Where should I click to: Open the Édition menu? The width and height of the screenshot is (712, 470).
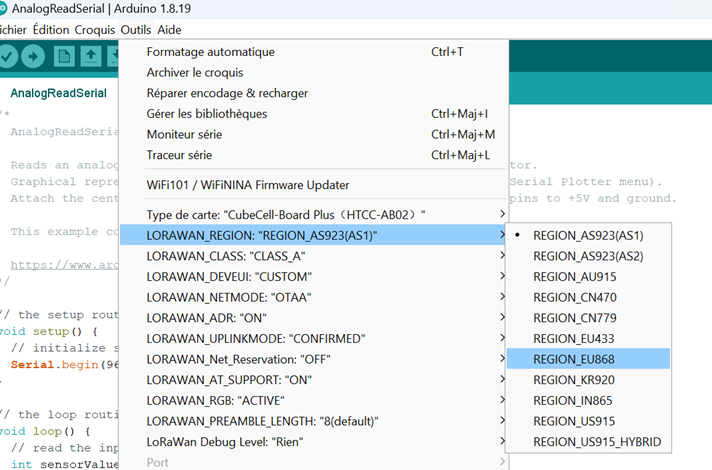point(51,30)
